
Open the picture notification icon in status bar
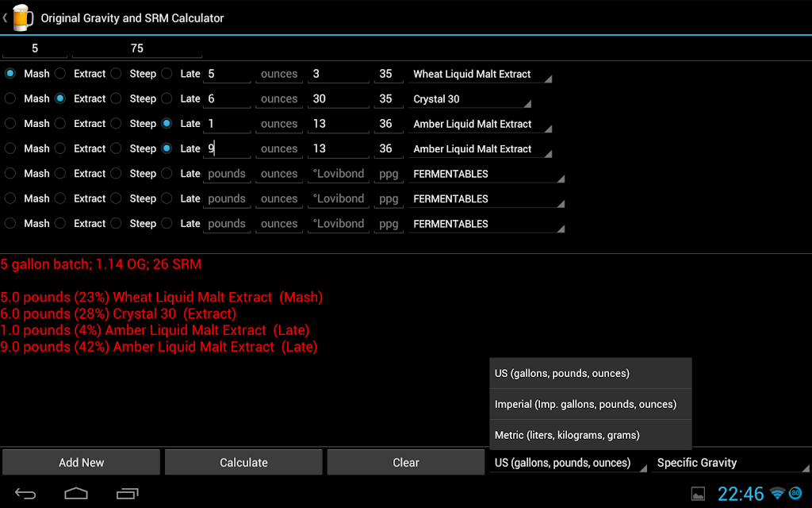tap(698, 494)
